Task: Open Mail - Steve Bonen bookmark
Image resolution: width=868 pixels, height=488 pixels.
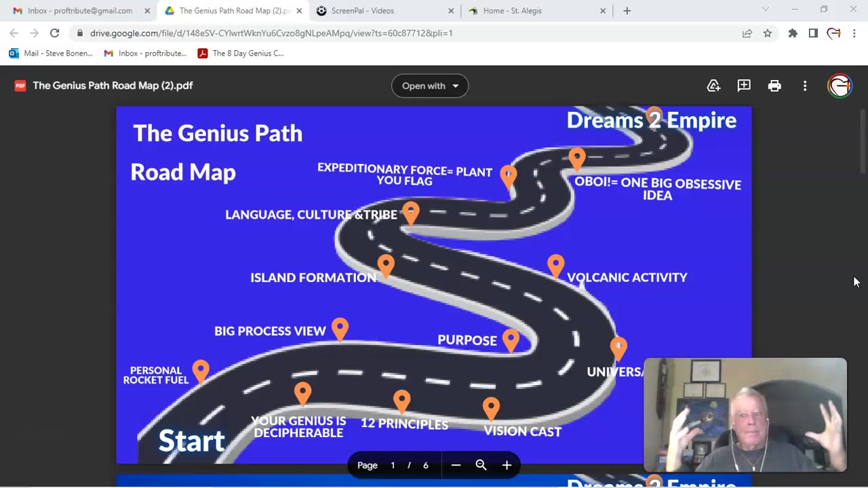Action: (51, 53)
